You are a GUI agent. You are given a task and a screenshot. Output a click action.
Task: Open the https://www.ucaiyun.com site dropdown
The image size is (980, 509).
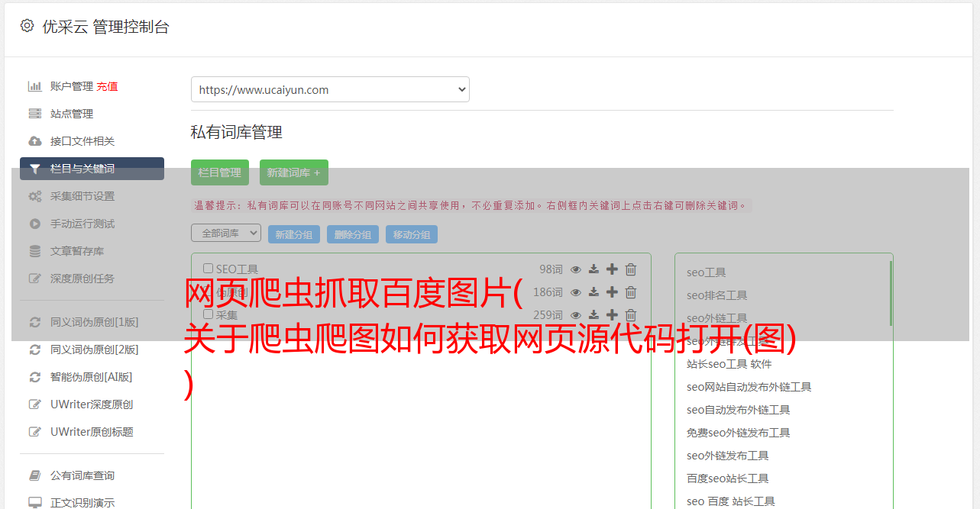click(330, 89)
